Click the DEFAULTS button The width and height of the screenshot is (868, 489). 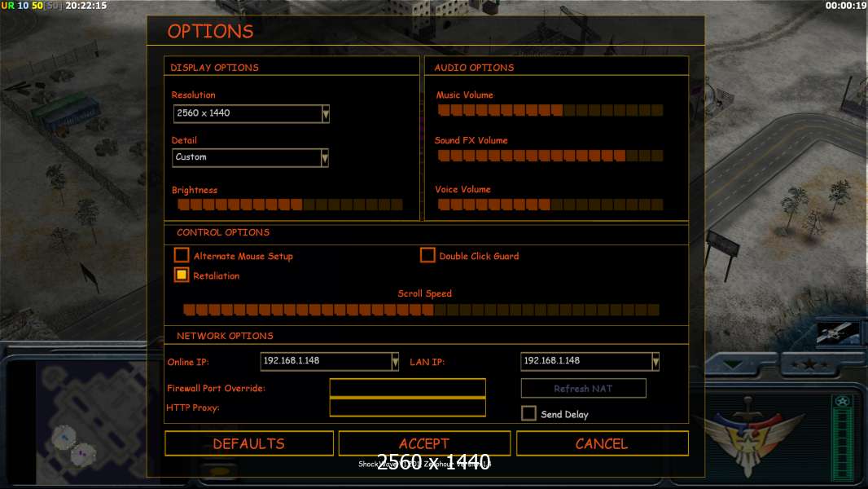(x=249, y=443)
